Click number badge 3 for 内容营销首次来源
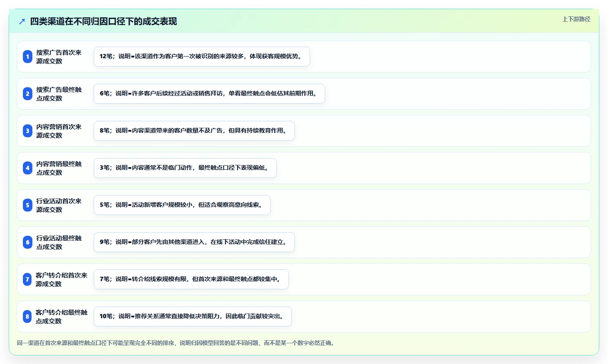 (28, 131)
